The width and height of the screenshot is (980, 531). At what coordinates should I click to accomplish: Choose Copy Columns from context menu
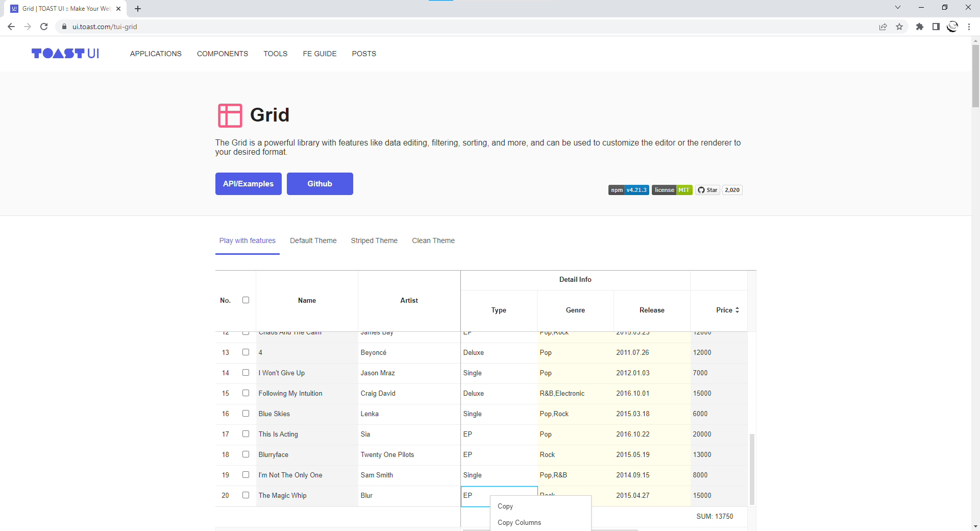point(541,522)
